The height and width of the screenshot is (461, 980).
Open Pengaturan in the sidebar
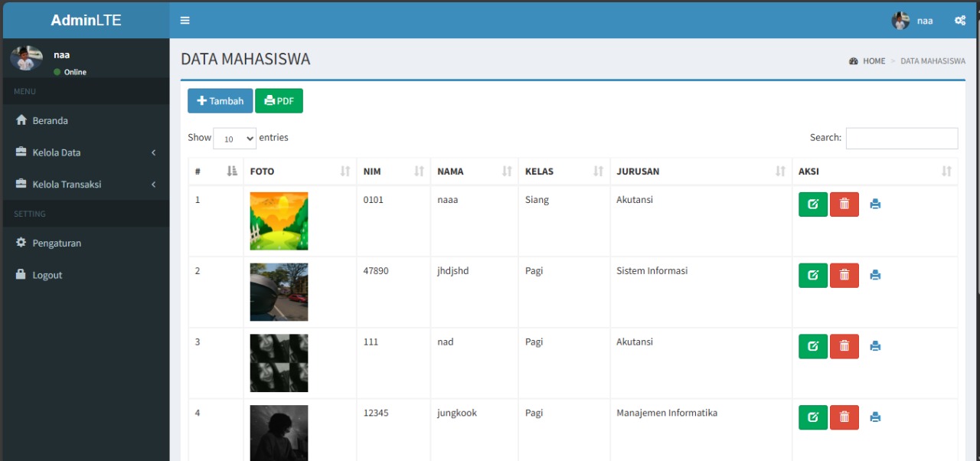click(57, 244)
